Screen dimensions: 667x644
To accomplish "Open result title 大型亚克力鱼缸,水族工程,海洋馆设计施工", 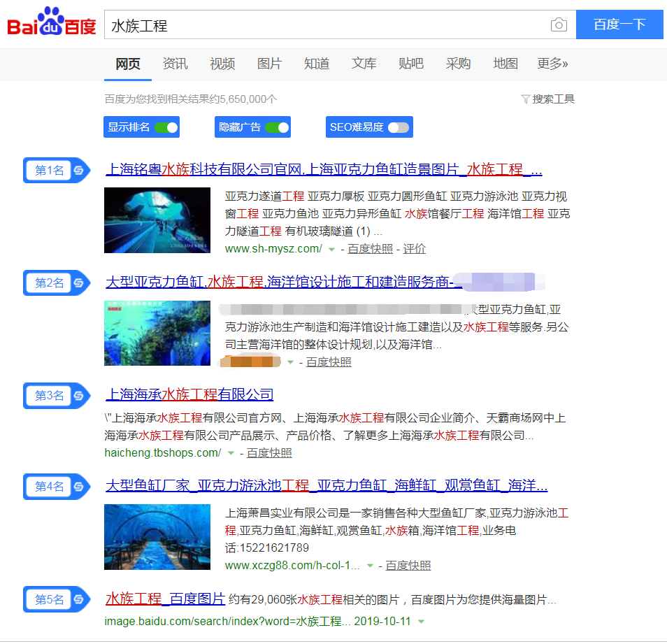I will tap(283, 282).
